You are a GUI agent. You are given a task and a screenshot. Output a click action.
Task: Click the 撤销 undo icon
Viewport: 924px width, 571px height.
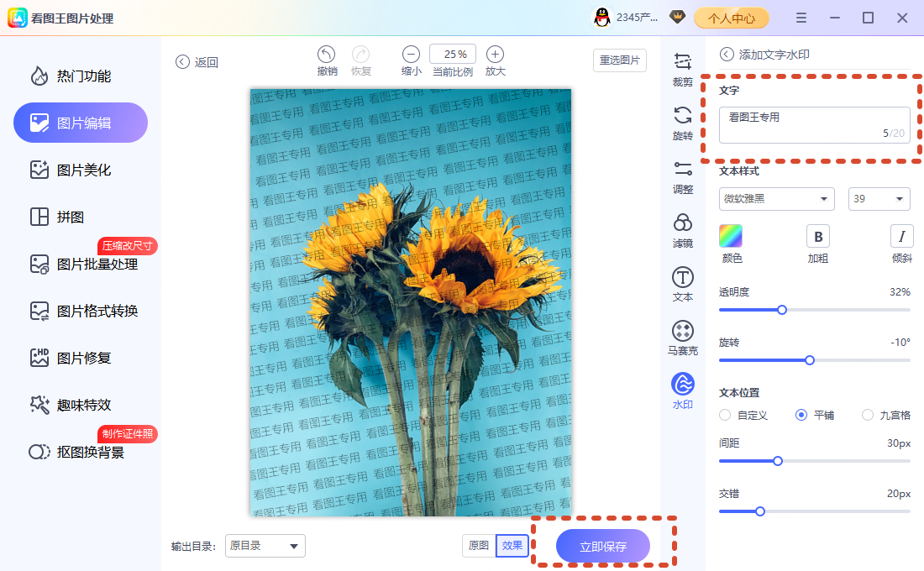click(327, 55)
